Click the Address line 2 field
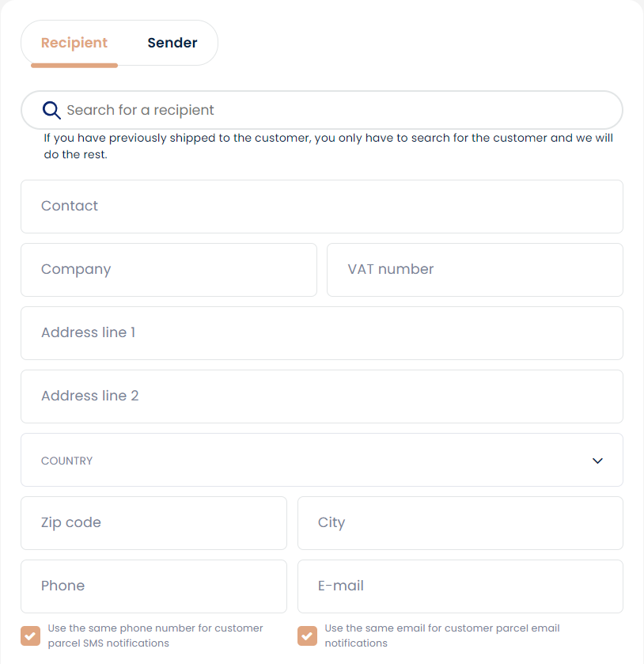Image resolution: width=644 pixels, height=664 pixels. [322, 397]
